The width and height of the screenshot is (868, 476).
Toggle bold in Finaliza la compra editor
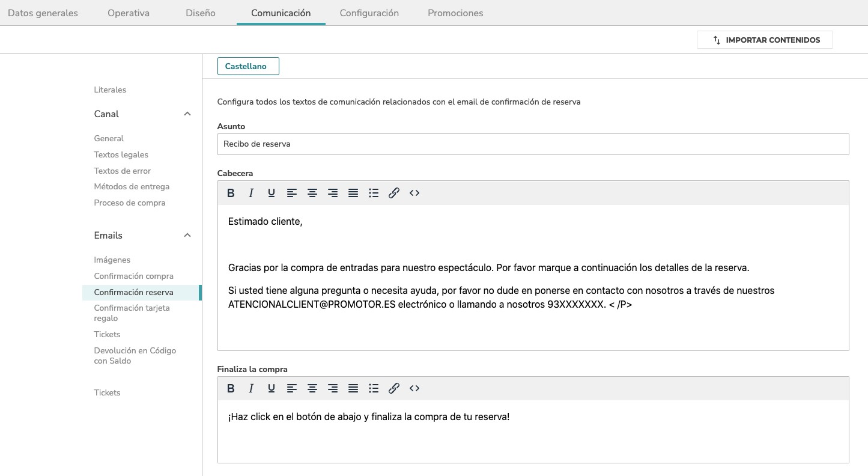pyautogui.click(x=231, y=388)
